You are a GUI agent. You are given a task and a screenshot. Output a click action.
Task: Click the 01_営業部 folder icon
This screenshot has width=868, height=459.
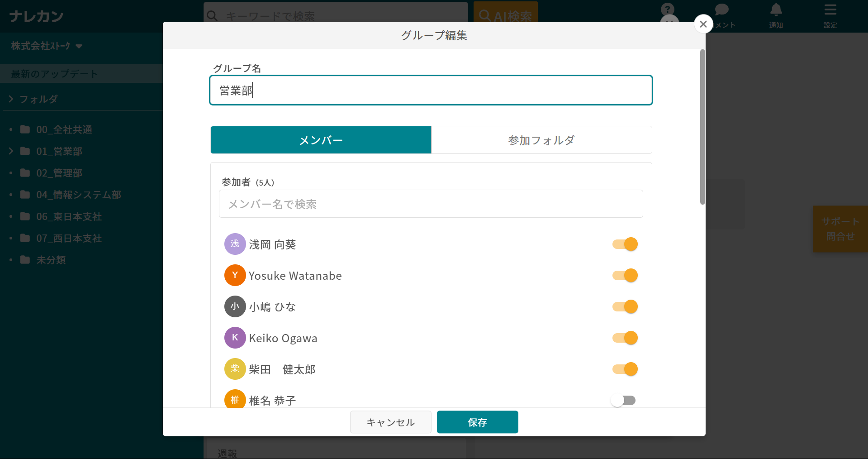(x=25, y=151)
